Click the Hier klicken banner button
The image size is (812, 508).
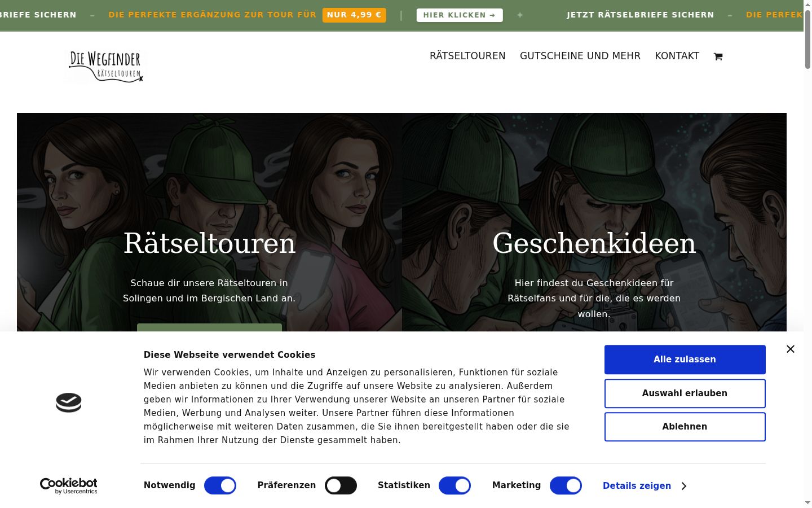[x=460, y=15]
